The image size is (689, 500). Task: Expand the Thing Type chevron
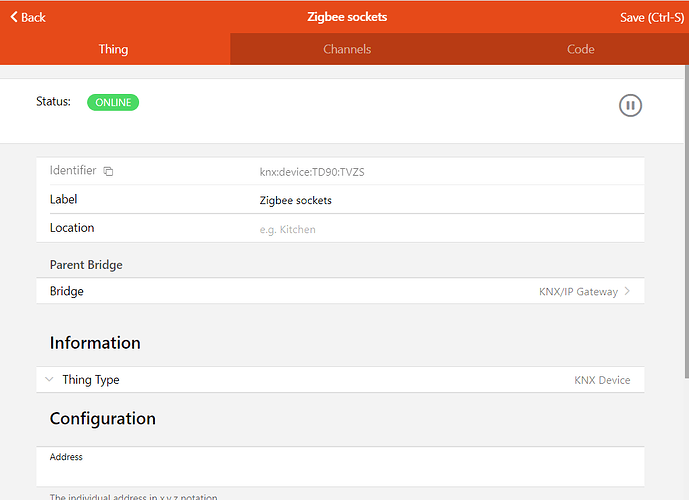pos(49,380)
